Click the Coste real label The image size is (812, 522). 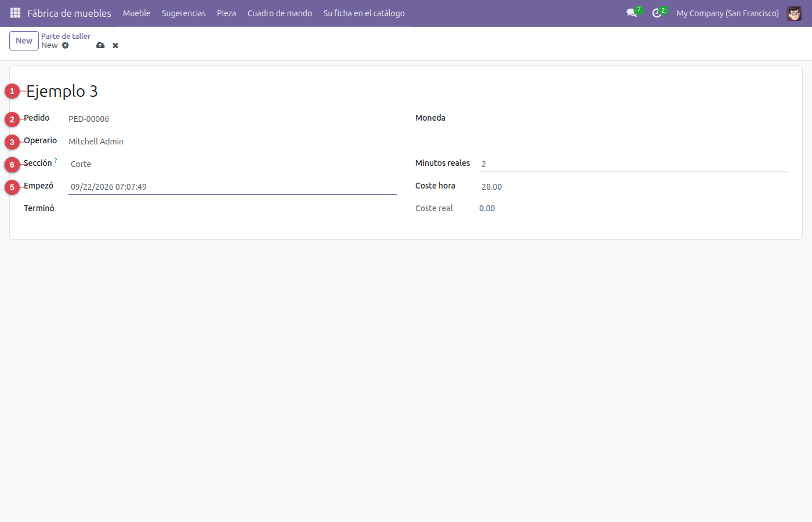pos(434,208)
